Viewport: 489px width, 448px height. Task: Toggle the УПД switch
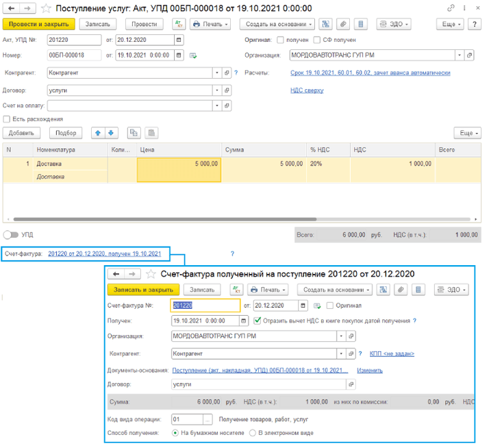[x=10, y=235]
